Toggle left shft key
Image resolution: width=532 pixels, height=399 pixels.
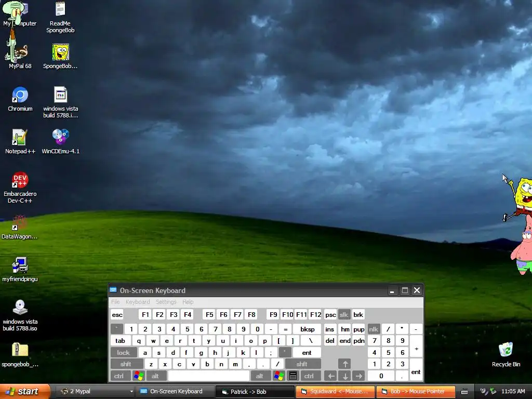(127, 364)
